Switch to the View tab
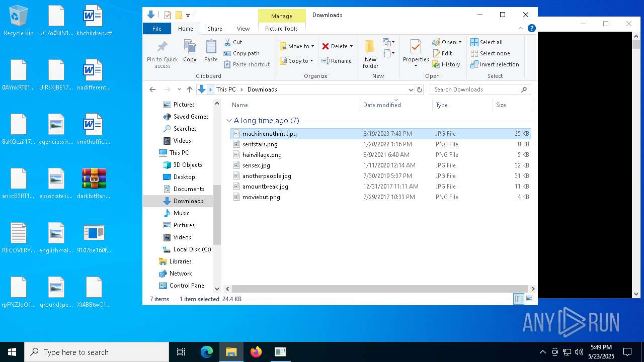This screenshot has height=362, width=644. click(x=243, y=29)
